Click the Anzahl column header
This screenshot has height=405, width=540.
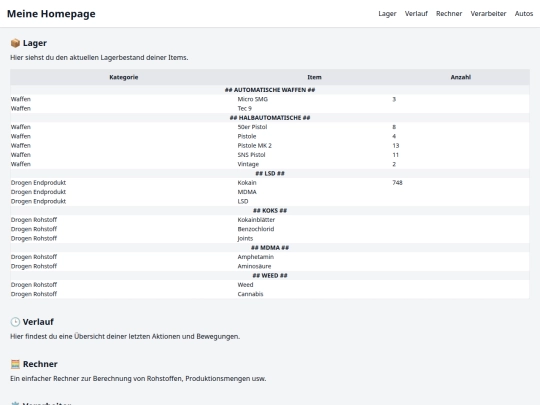pos(460,77)
